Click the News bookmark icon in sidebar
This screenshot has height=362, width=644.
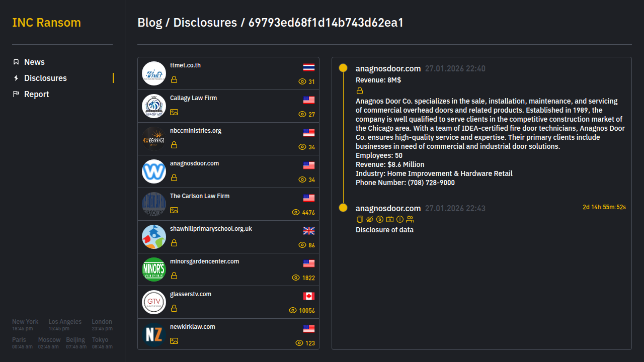pos(16,62)
